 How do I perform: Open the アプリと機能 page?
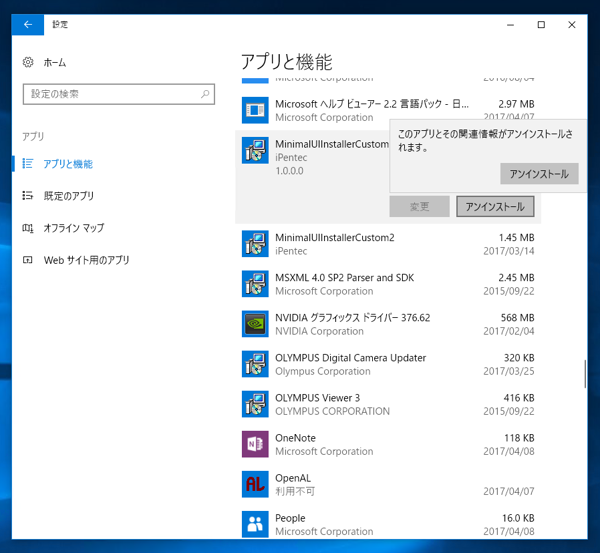pos(68,164)
